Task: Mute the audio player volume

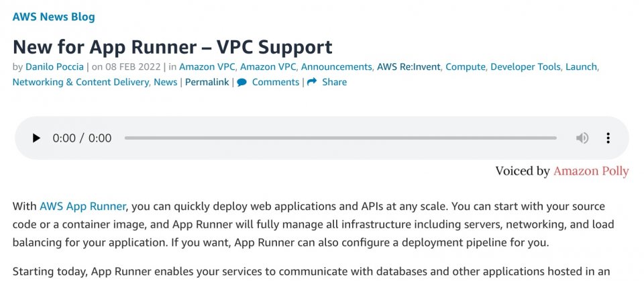Action: point(582,138)
